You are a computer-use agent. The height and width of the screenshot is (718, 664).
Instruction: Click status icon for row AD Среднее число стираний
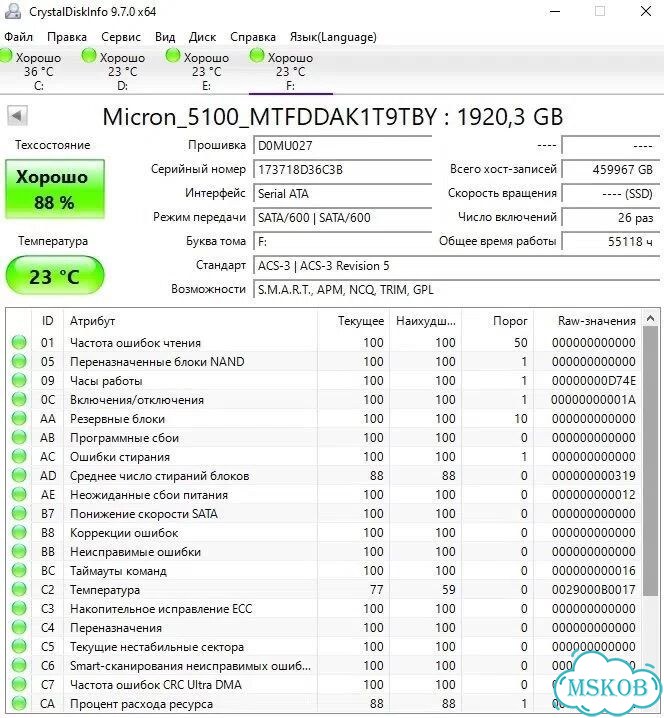pyautogui.click(x=19, y=475)
